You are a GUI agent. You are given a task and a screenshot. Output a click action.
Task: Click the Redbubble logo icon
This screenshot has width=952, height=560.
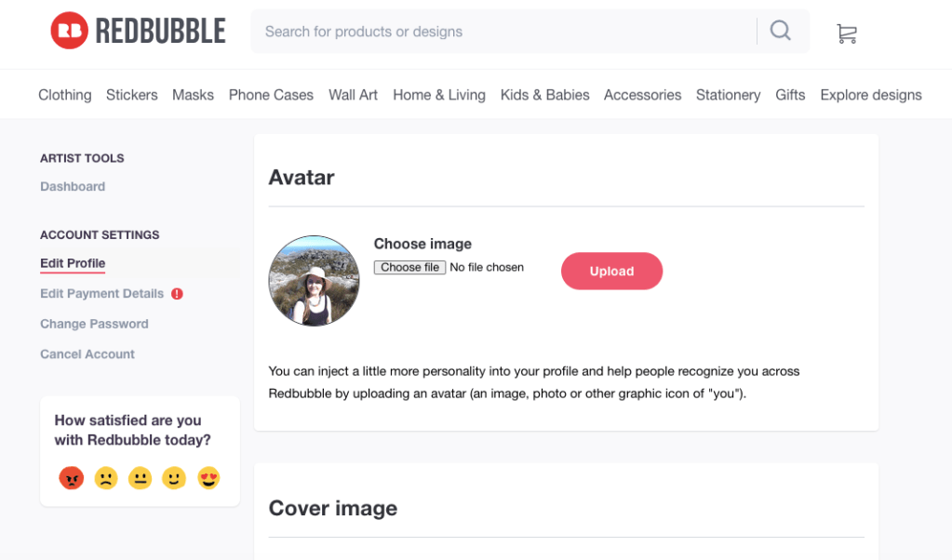point(70,31)
